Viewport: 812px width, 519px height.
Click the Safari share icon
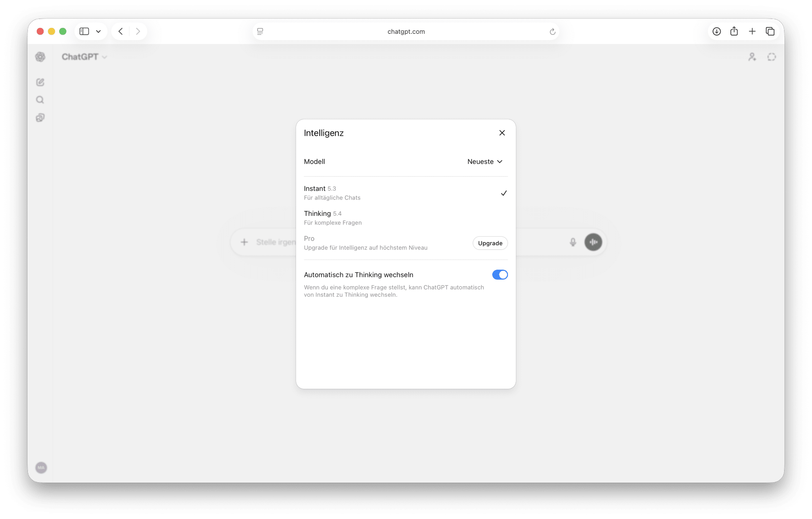click(734, 31)
